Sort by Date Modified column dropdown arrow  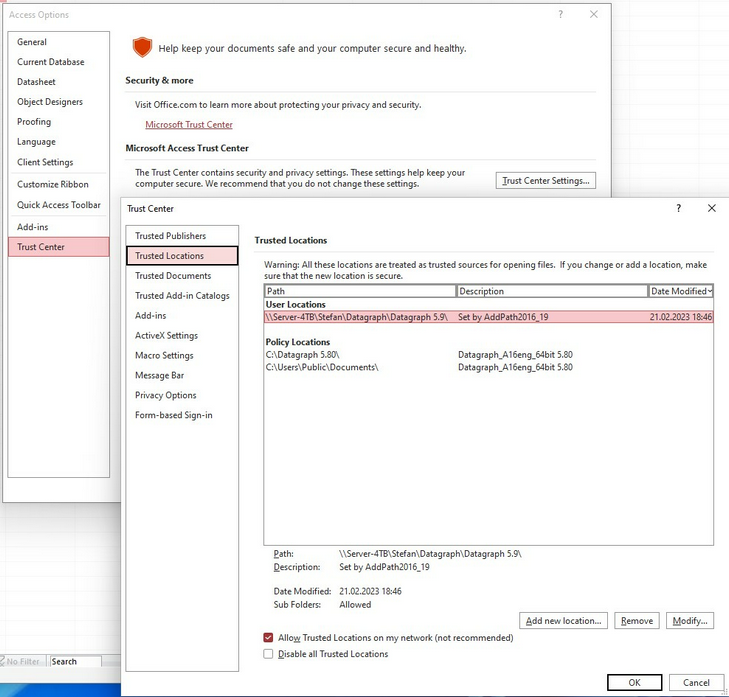pos(709,291)
